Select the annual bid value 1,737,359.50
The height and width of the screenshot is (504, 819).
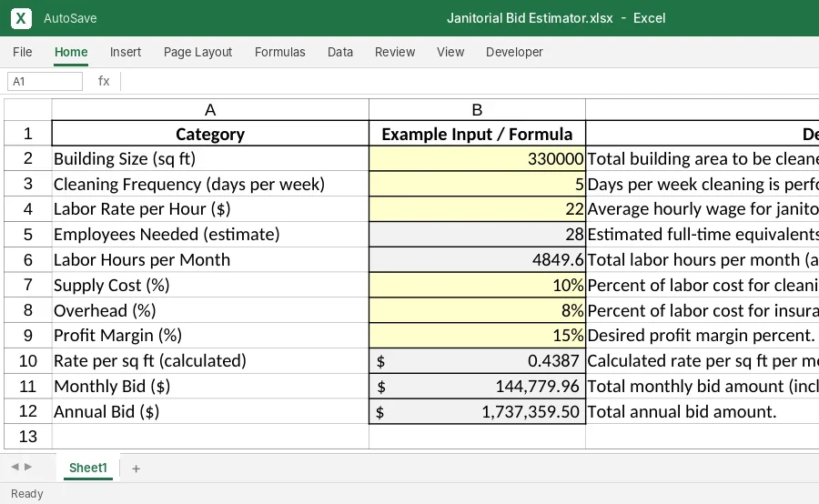pos(477,411)
